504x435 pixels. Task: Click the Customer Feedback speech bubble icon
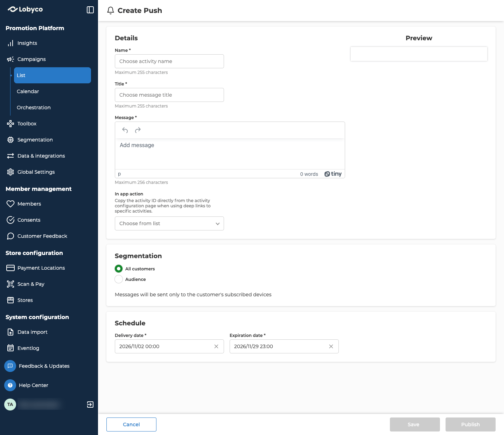tap(10, 236)
